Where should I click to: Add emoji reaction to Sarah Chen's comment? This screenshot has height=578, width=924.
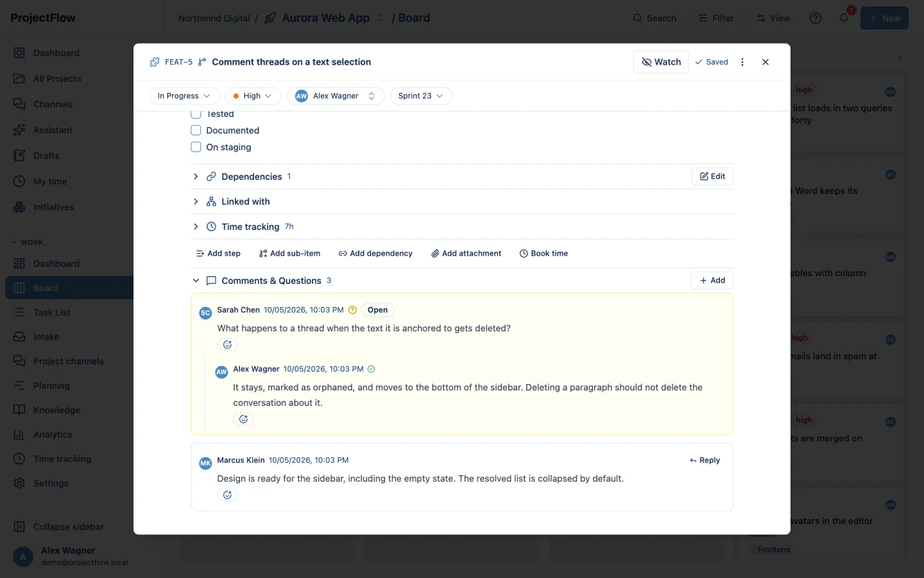click(227, 345)
